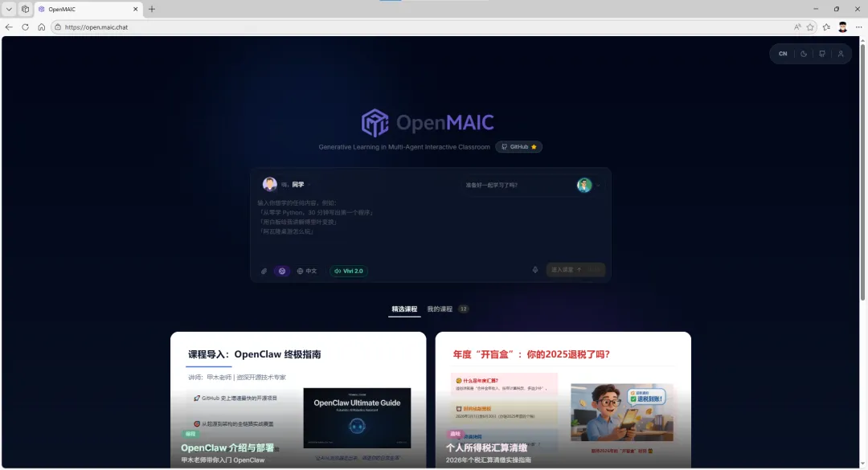Expand teacher selector chevron

coord(598,186)
